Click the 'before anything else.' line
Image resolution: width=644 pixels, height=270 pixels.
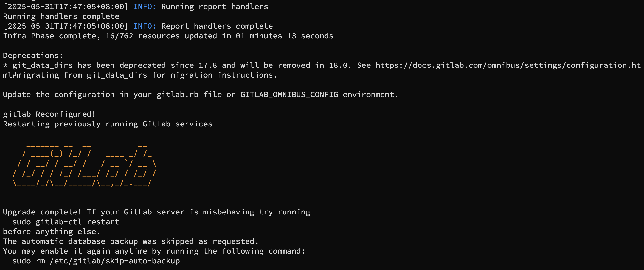(x=51, y=232)
